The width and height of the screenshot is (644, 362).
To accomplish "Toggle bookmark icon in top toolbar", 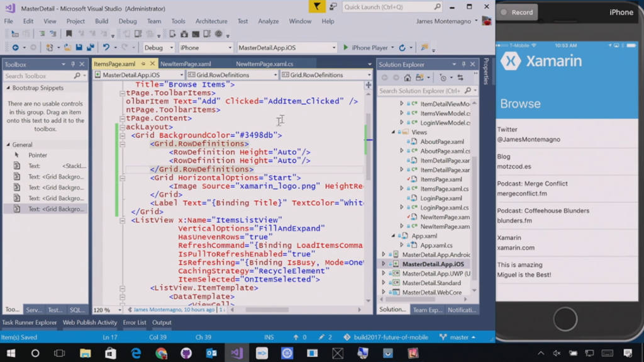I will click(69, 34).
